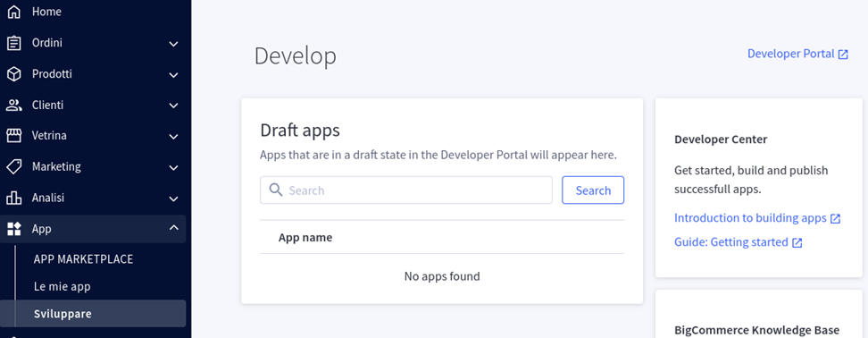Open APP MARKETPLACE submenu item

tap(83, 259)
